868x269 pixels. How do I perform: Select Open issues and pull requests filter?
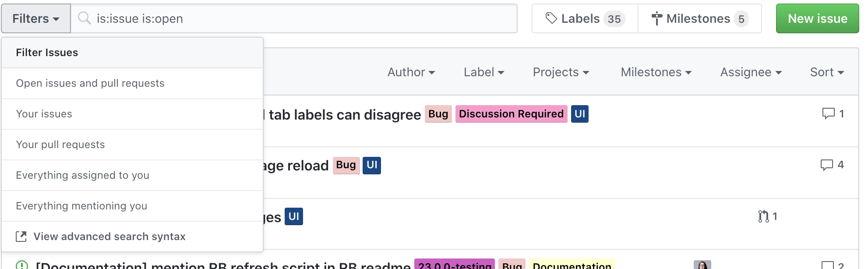[x=132, y=83]
